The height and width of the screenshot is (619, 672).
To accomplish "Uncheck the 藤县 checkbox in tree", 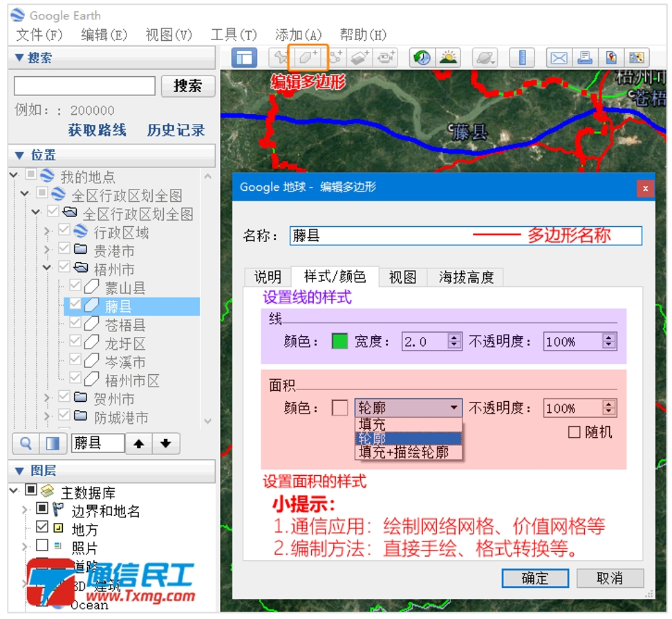I will [x=75, y=304].
